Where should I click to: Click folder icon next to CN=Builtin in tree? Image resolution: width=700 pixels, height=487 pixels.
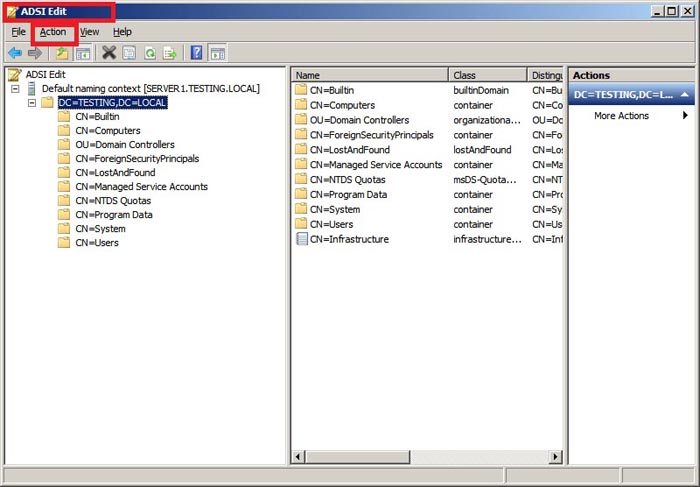click(64, 117)
